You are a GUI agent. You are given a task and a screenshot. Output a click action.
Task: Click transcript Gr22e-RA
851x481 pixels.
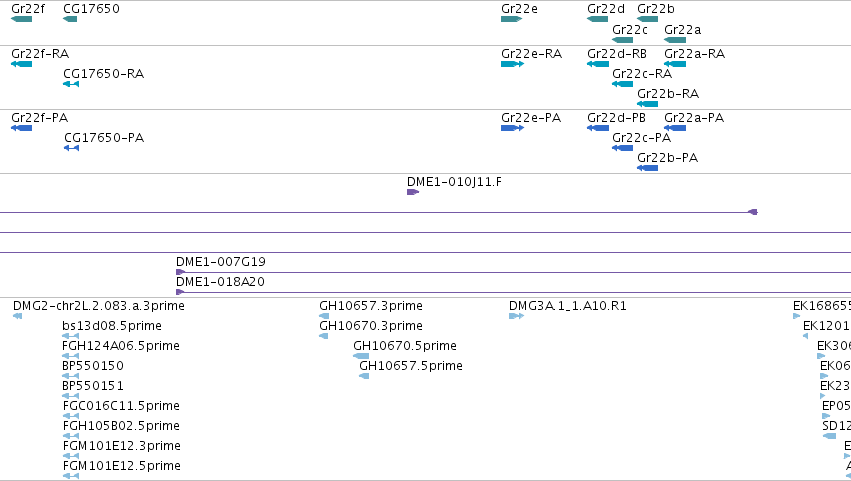(512, 64)
